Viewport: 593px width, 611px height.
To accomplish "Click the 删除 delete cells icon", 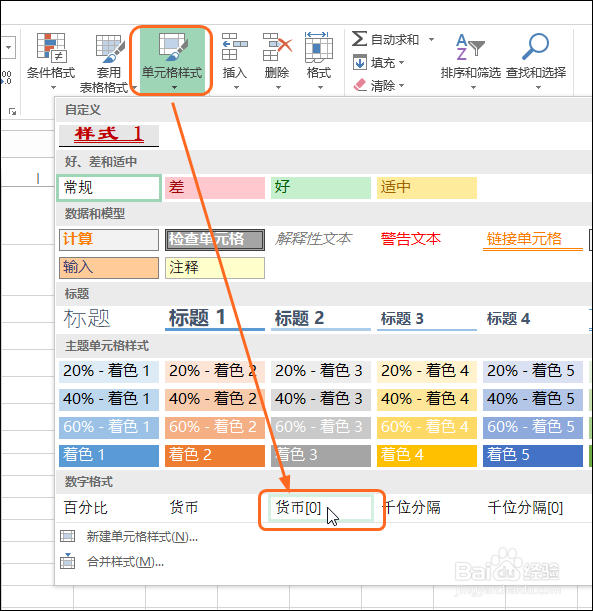I will pos(277,47).
